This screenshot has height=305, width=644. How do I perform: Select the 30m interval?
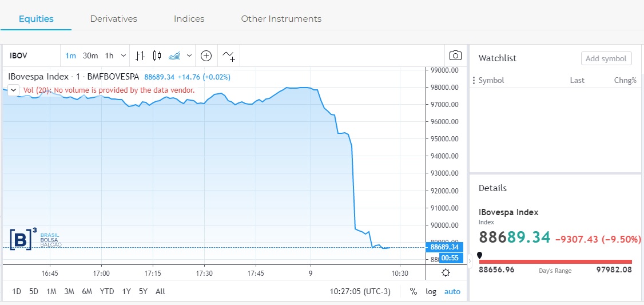click(90, 56)
